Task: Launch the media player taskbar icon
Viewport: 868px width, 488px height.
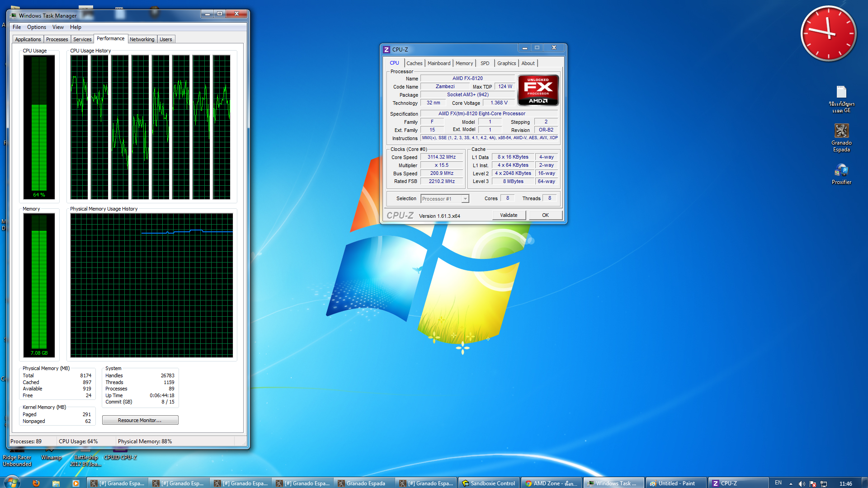Action: [75, 483]
